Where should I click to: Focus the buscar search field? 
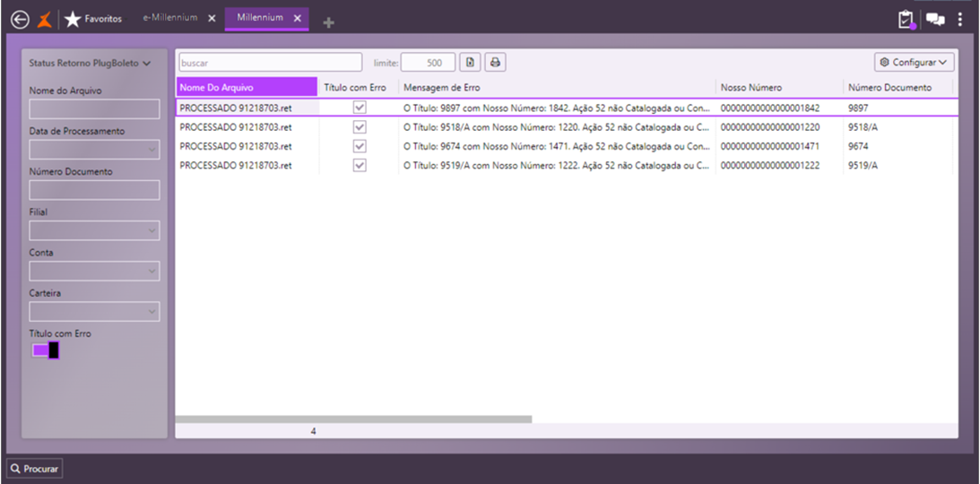tap(270, 63)
